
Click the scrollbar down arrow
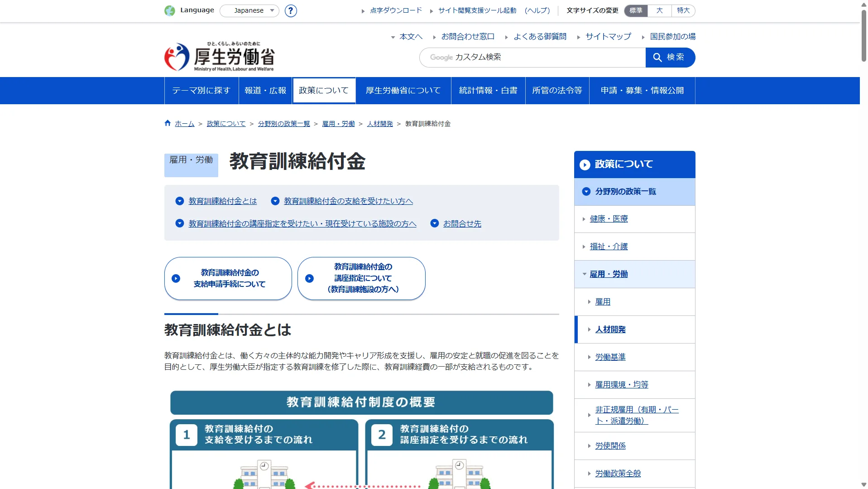click(864, 485)
